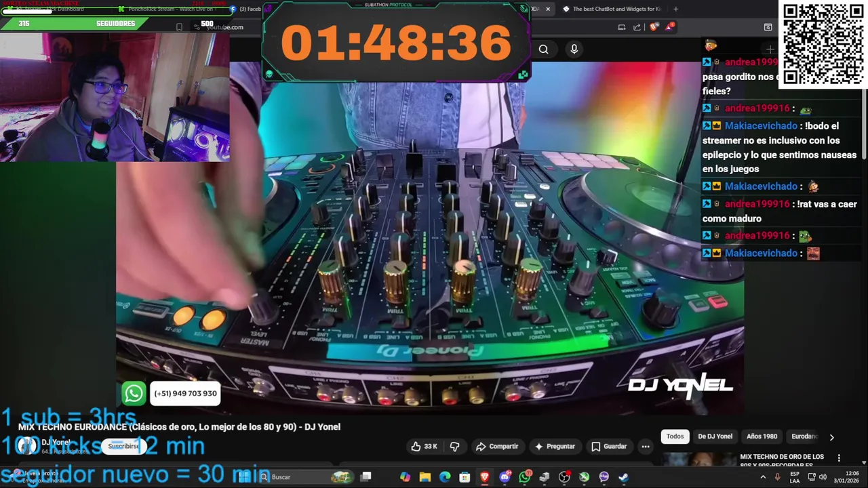Open Steam from the taskbar
This screenshot has height=488, width=868.
[624, 477]
